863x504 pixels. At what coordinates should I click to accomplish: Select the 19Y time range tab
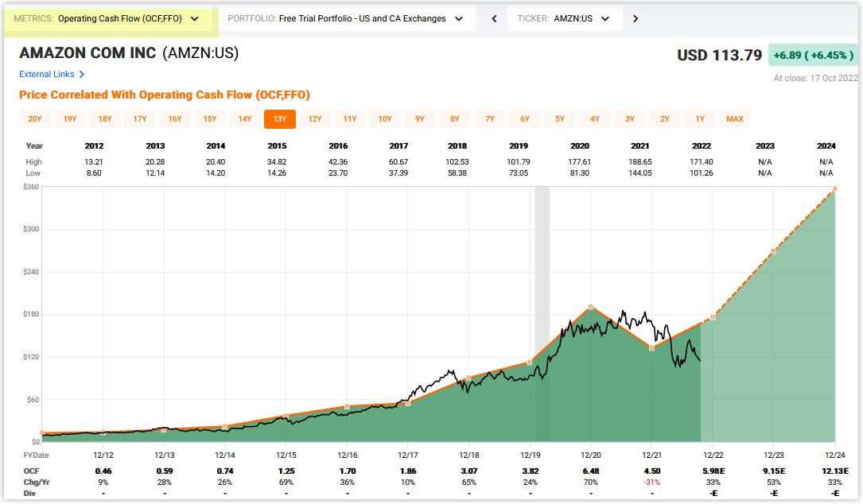coord(70,119)
